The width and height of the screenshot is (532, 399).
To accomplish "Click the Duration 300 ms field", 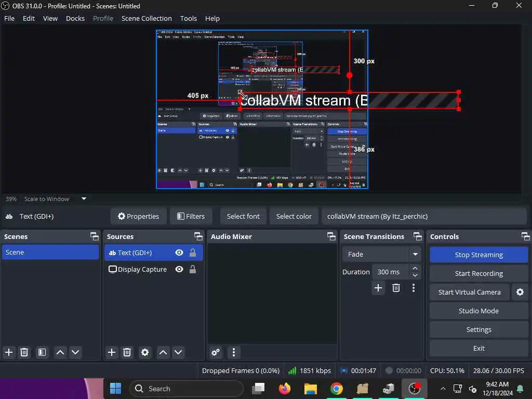I will (391, 272).
